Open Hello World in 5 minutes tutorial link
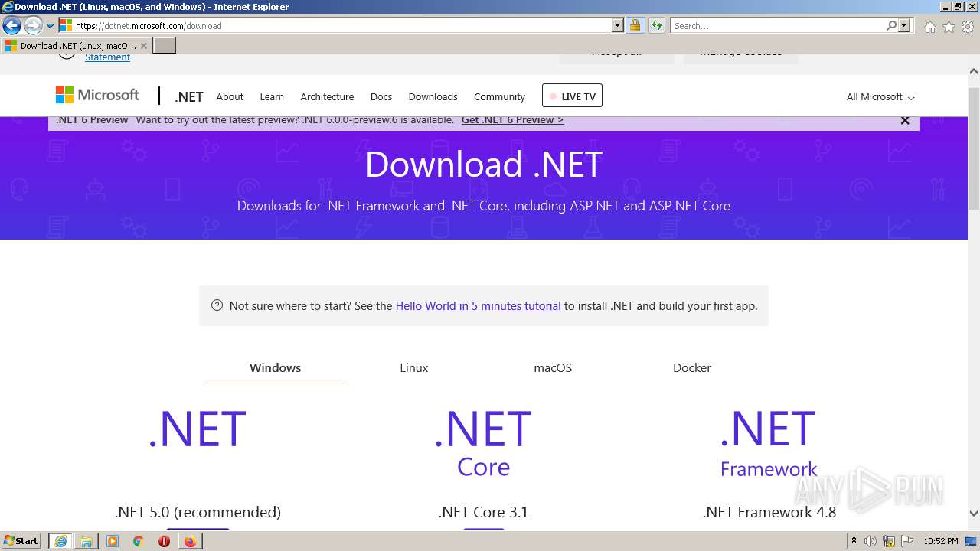The image size is (980, 551). (478, 306)
